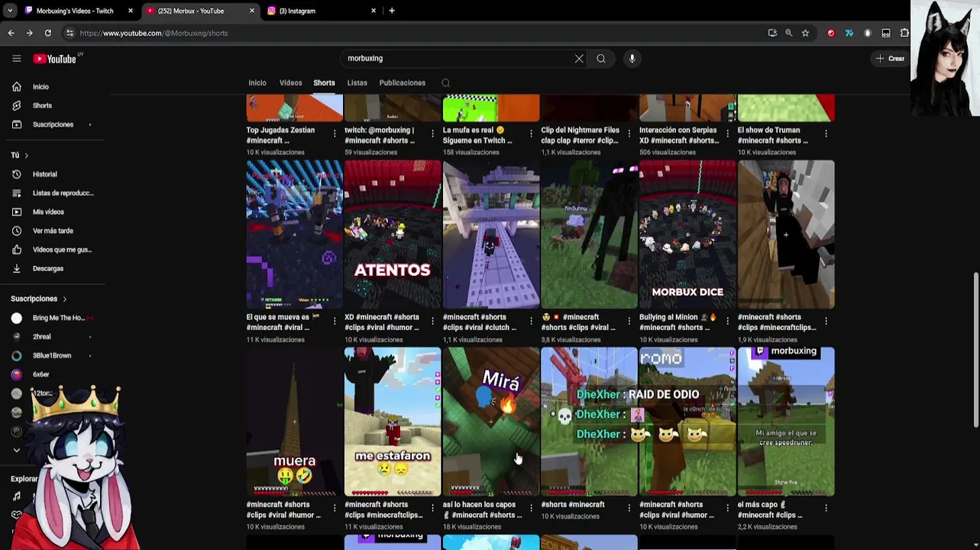Clear the morbuxing search text with X
Viewport: 980px width, 550px height.
click(579, 58)
